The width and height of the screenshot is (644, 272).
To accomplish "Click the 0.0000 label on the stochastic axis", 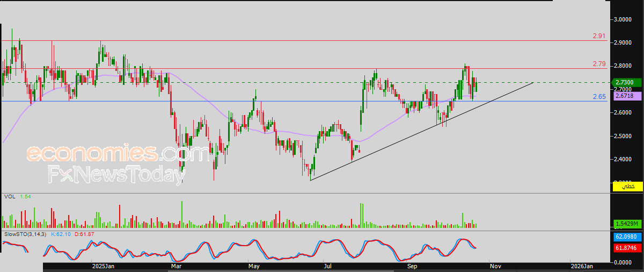I will (624, 262).
